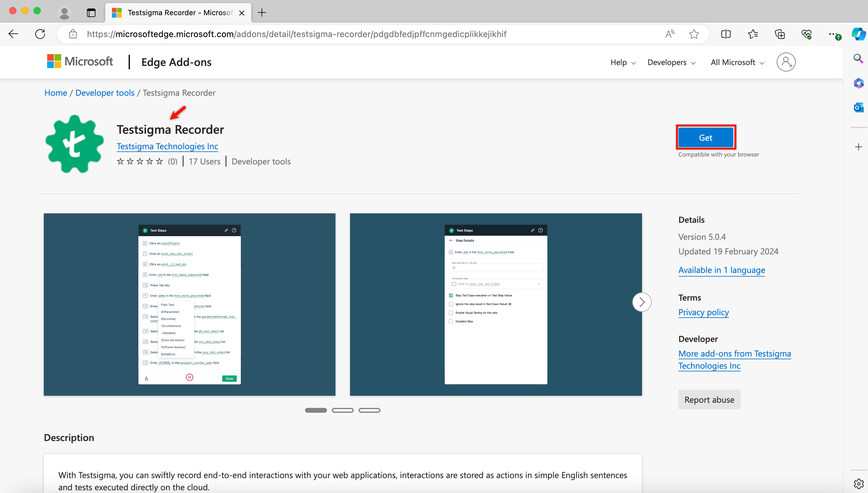Open Microsoft 365 sidebar app
The width and height of the screenshot is (868, 493).
pyautogui.click(x=859, y=83)
